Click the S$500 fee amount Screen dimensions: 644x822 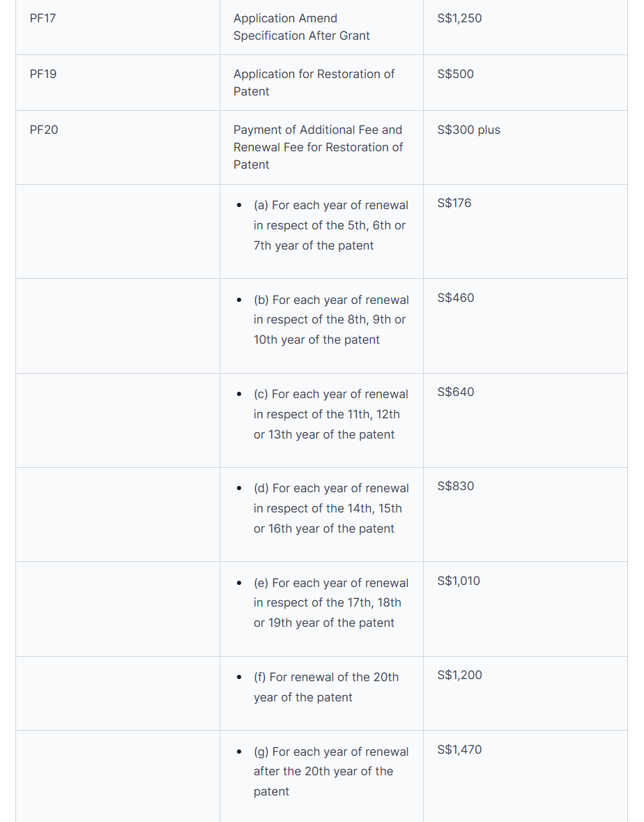click(x=455, y=74)
